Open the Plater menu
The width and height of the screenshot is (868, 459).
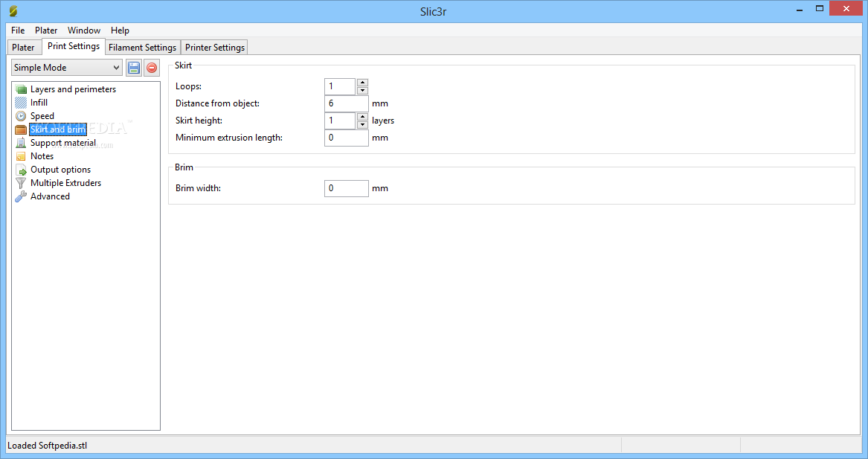pyautogui.click(x=46, y=31)
